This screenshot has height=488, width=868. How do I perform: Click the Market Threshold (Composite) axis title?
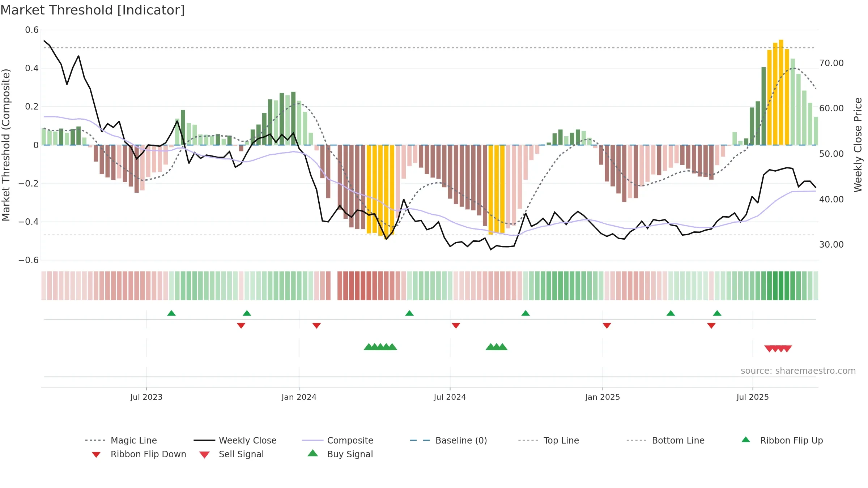[x=6, y=145]
